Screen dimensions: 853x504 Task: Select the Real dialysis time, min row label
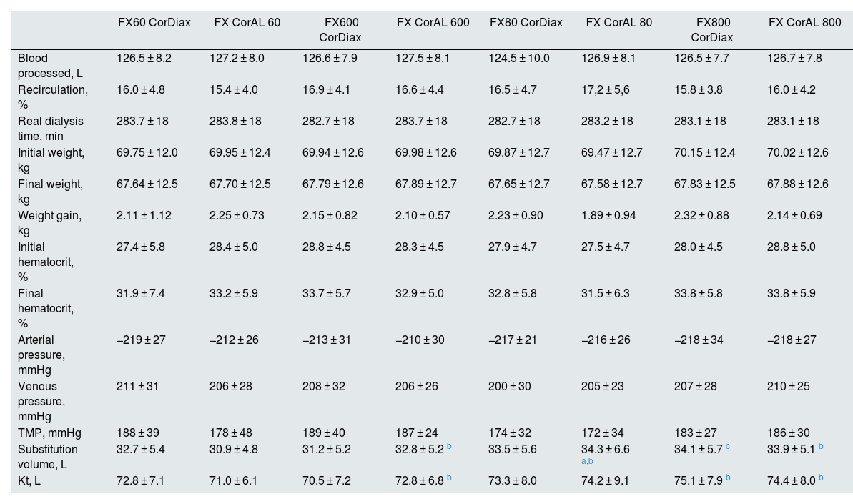coord(51,128)
